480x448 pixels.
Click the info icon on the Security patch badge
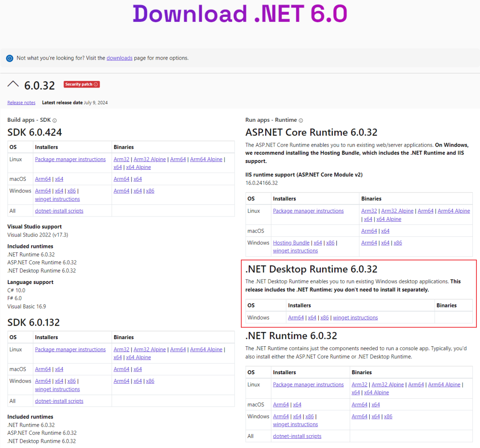click(95, 84)
